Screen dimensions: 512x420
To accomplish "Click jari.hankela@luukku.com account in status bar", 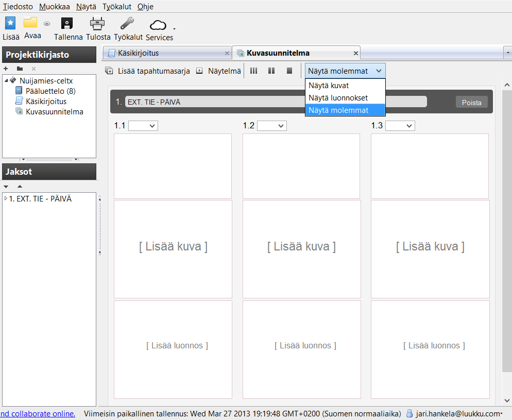I will (459, 414).
